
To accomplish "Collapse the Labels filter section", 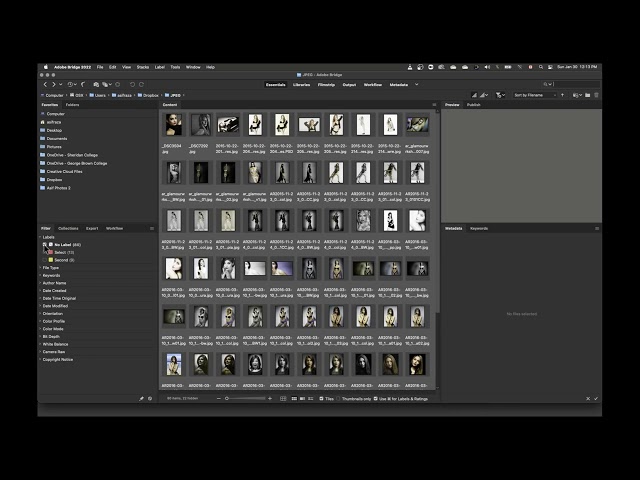I will (x=40, y=237).
